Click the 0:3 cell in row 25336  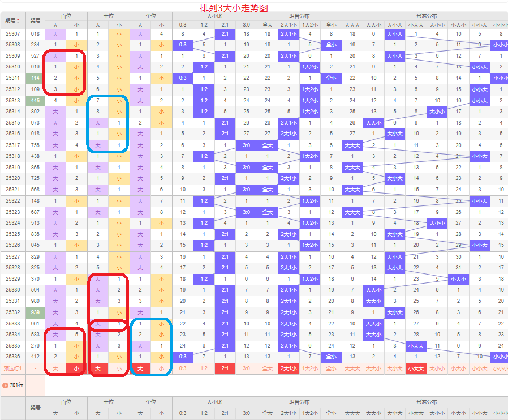click(x=183, y=357)
